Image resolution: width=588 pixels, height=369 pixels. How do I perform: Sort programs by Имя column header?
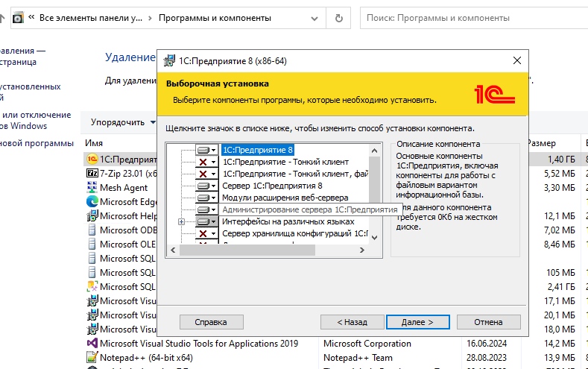pos(94,143)
